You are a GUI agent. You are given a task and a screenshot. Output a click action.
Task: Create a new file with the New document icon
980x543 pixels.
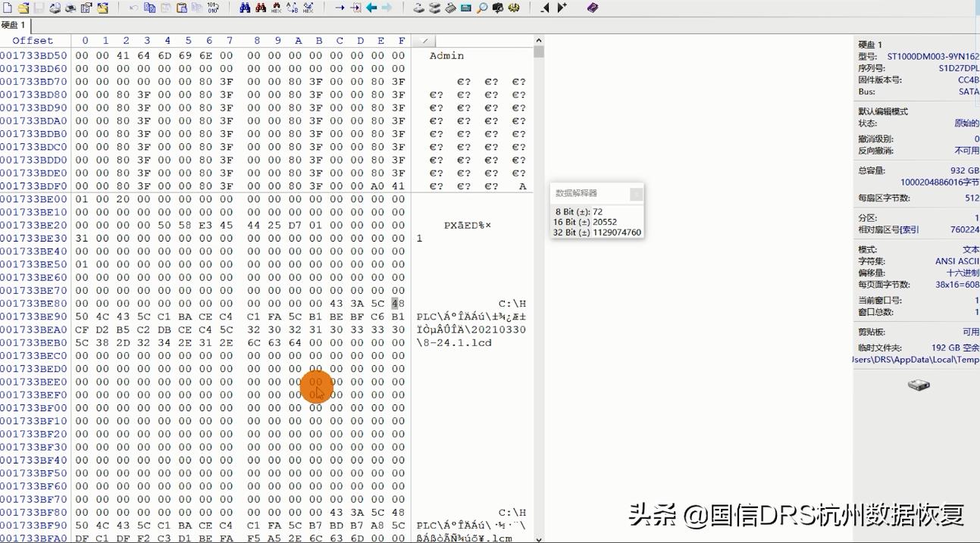(6, 8)
